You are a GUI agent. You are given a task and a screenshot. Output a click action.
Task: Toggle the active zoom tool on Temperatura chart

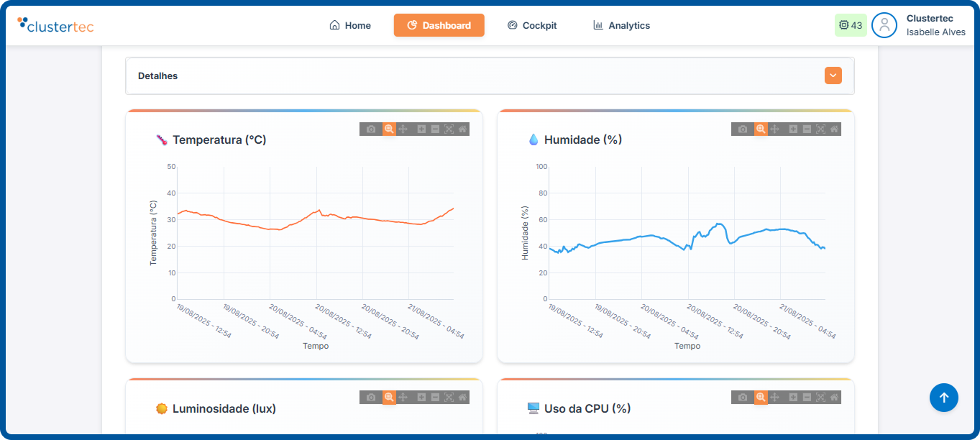point(388,129)
